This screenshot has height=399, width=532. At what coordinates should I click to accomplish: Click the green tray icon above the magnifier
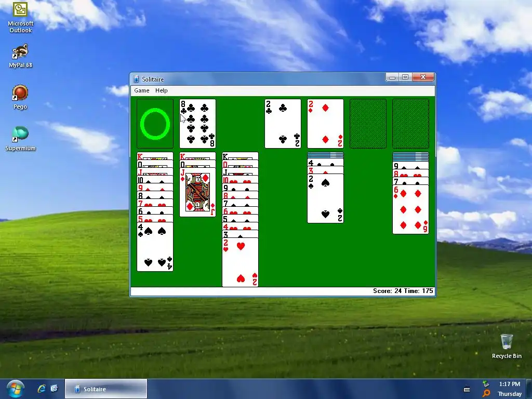(486, 384)
